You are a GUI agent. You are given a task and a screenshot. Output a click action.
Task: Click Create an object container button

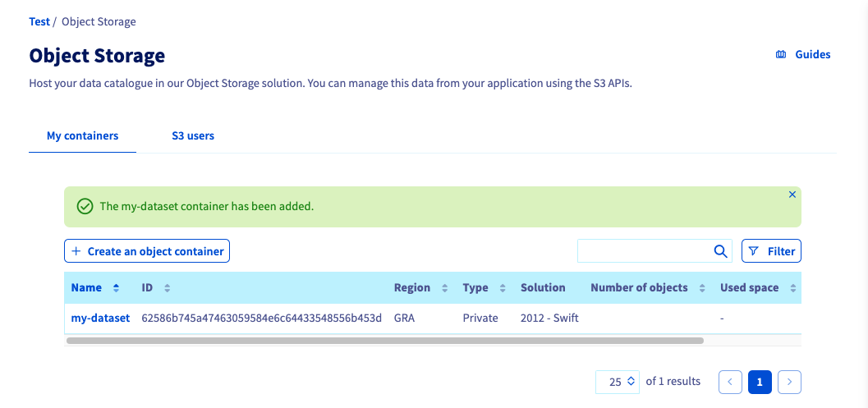[147, 251]
